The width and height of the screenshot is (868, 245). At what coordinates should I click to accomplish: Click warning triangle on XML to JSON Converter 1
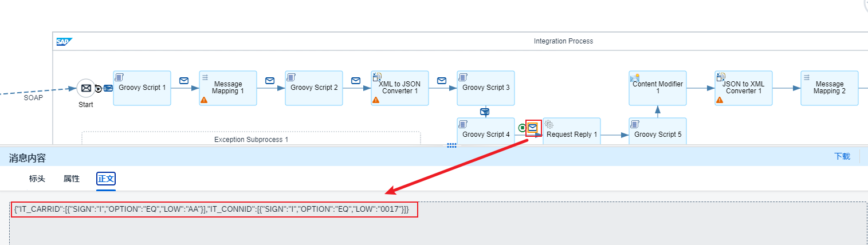pyautogui.click(x=376, y=100)
